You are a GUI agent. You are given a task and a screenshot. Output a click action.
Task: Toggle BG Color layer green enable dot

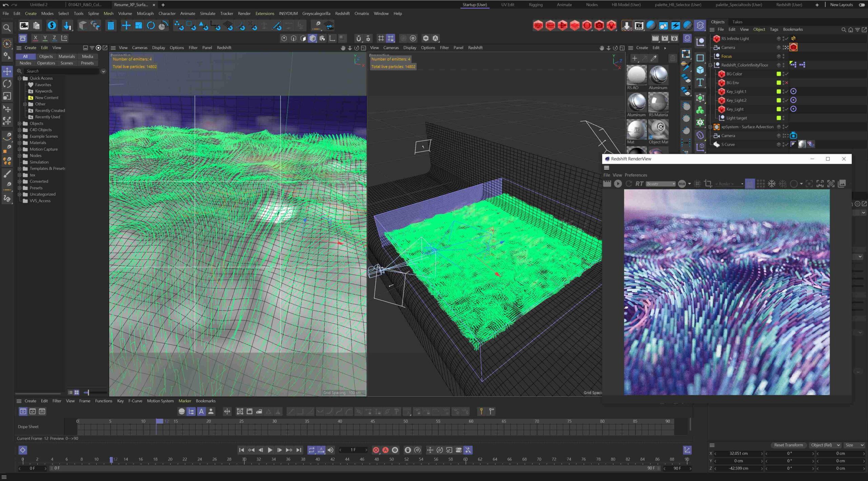pyautogui.click(x=778, y=74)
